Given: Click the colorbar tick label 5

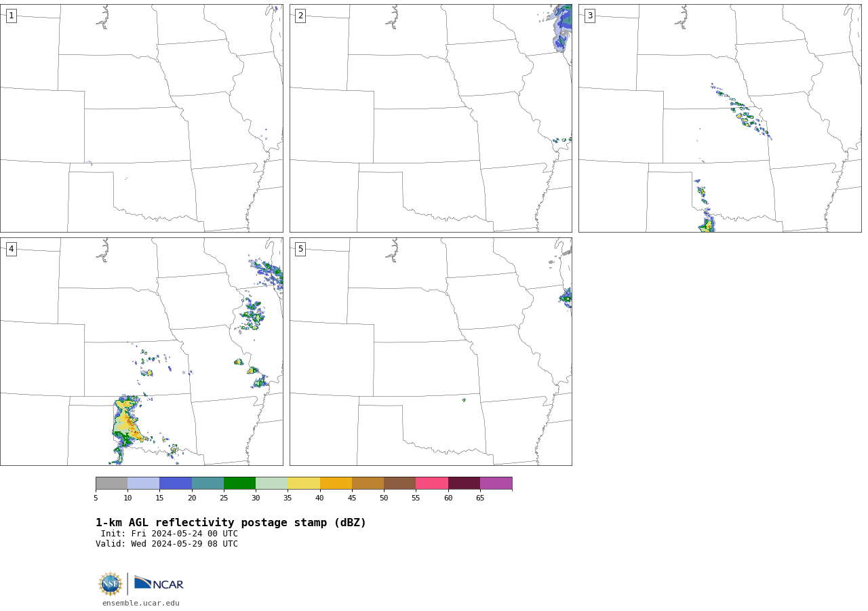Looking at the screenshot, I should click(x=96, y=498).
